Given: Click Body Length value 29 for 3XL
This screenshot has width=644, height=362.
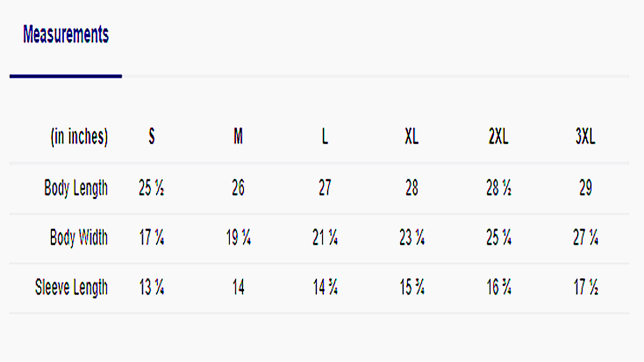Looking at the screenshot, I should [x=586, y=189].
